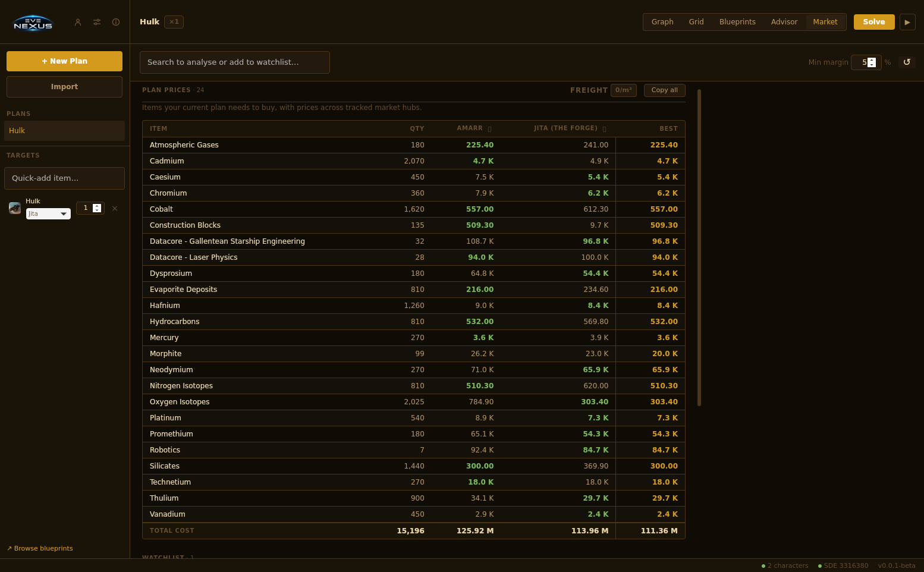924x572 pixels.
Task: Click Hafnium's Jita price 8.4 K
Action: pos(598,306)
